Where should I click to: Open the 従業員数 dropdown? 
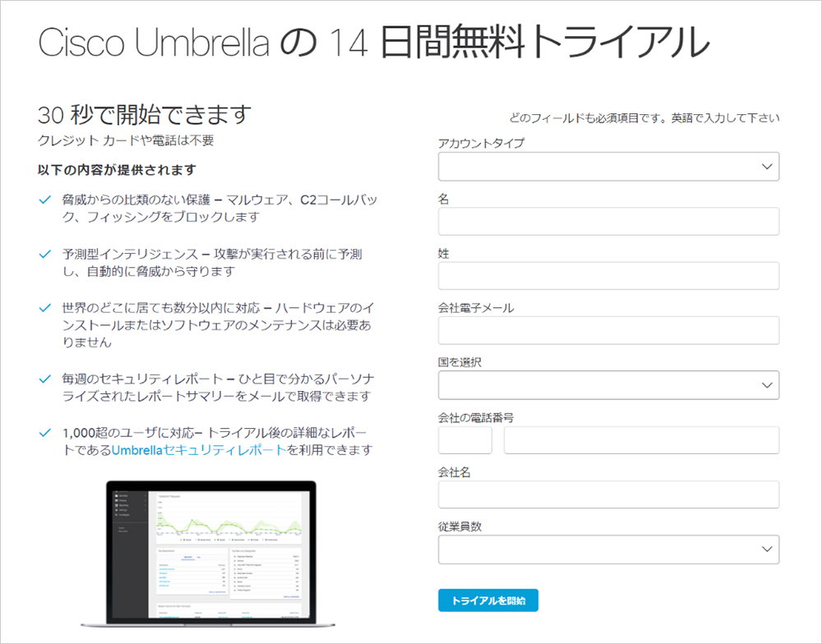tap(608, 550)
